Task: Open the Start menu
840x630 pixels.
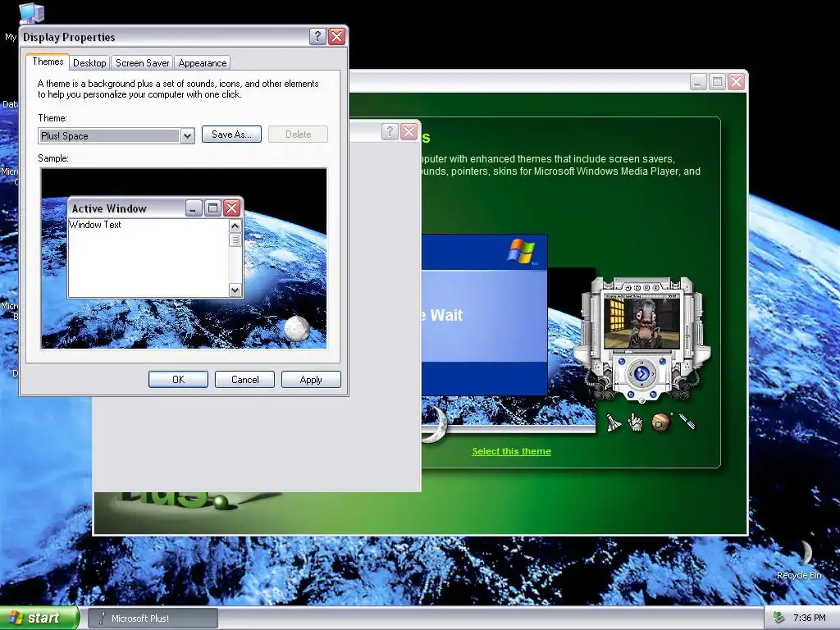Action: [39, 618]
